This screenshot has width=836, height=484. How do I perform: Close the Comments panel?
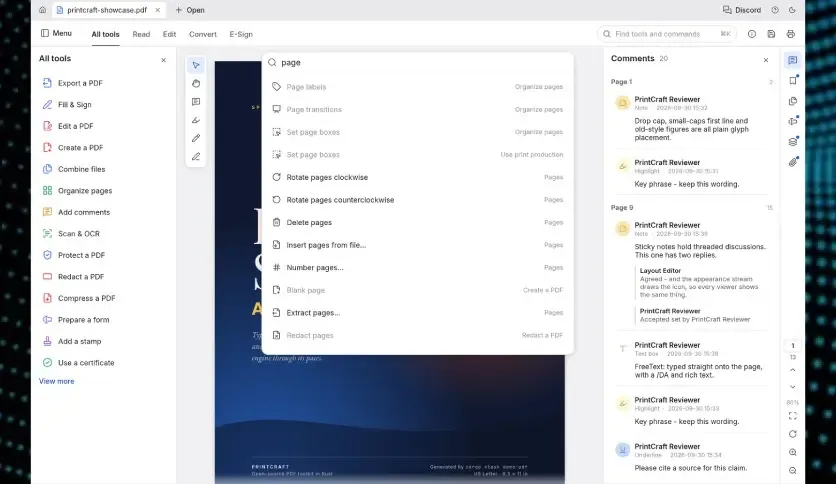766,60
